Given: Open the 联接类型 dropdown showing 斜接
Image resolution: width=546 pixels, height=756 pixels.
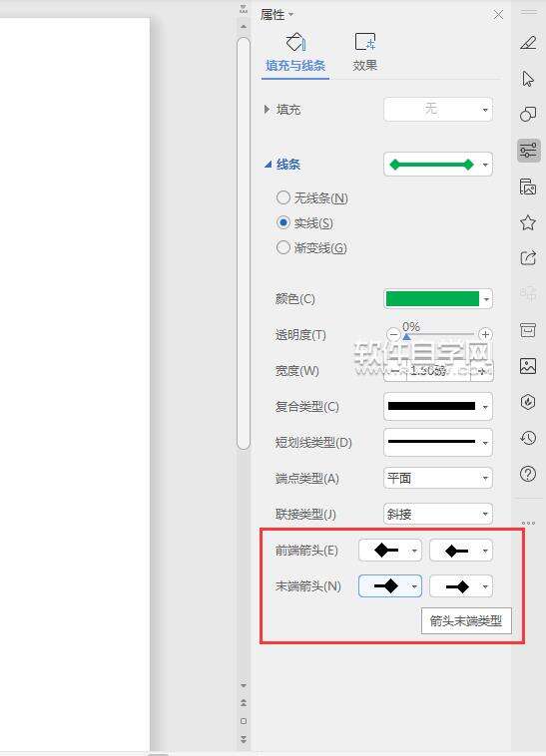Looking at the screenshot, I should (438, 514).
